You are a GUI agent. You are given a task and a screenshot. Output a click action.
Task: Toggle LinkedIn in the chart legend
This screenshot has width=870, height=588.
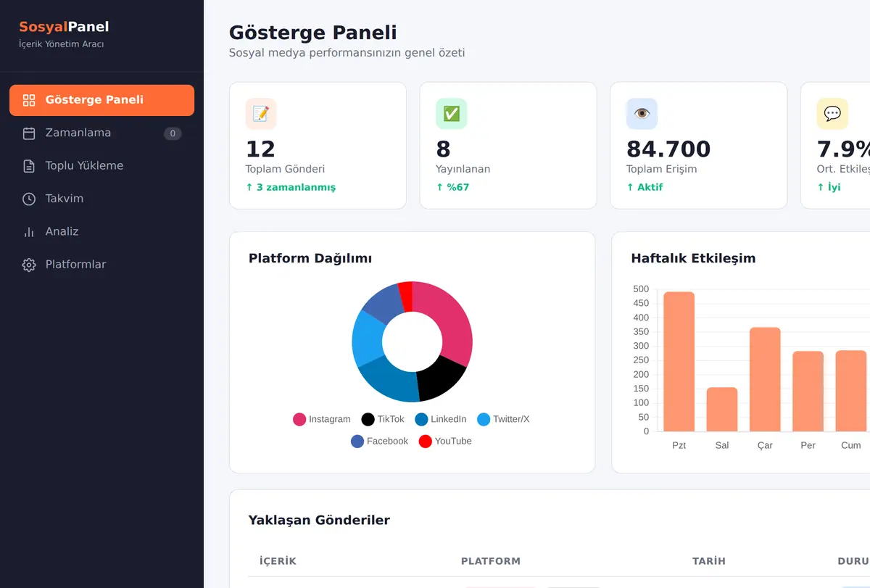(441, 419)
